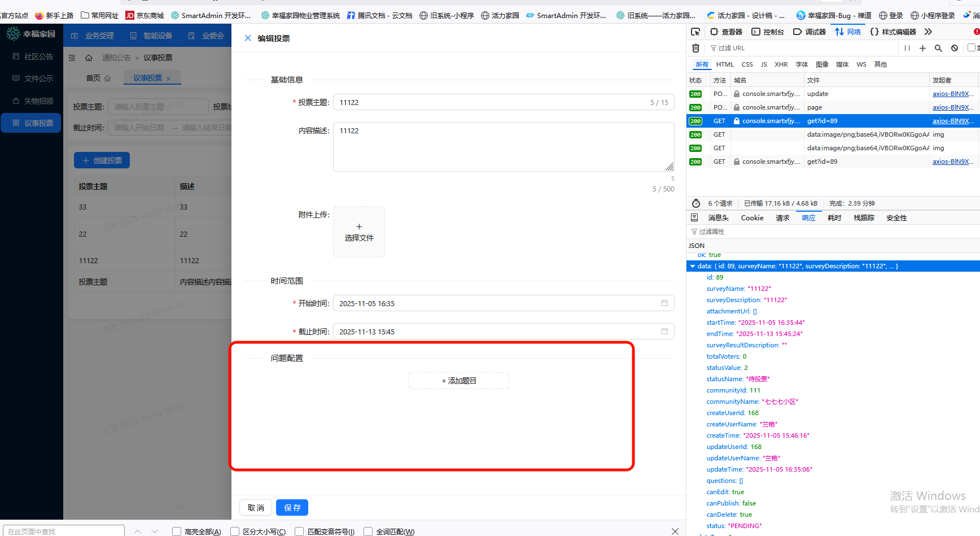This screenshot has height=536, width=980.
Task: Collapse the left navigation sidebar
Action: point(72,57)
